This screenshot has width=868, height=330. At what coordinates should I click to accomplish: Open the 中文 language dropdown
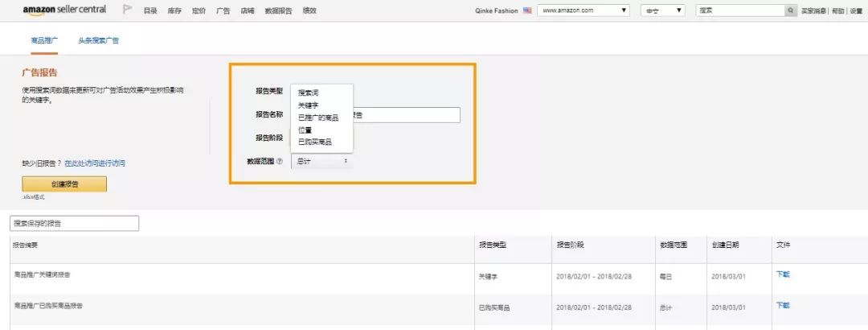click(x=662, y=10)
